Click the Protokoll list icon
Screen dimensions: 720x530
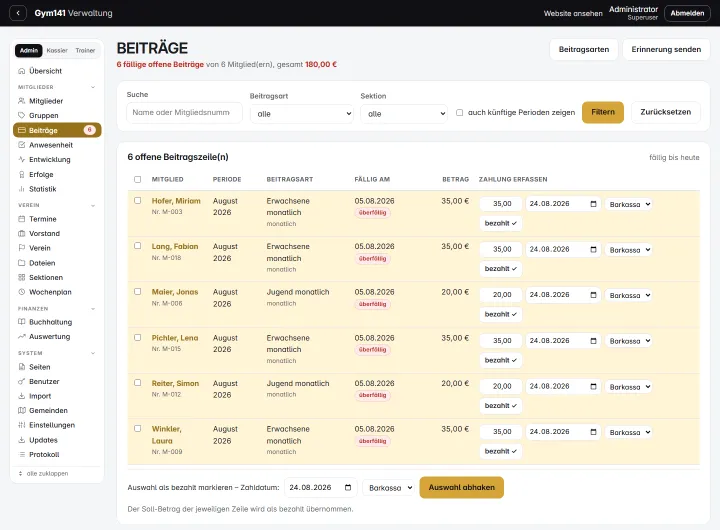pos(21,454)
